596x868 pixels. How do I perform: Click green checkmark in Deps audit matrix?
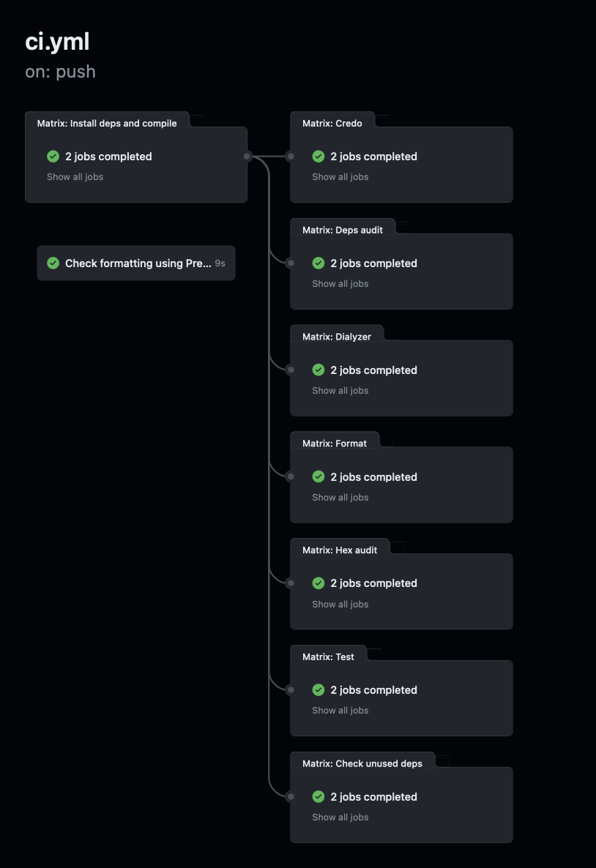(318, 263)
